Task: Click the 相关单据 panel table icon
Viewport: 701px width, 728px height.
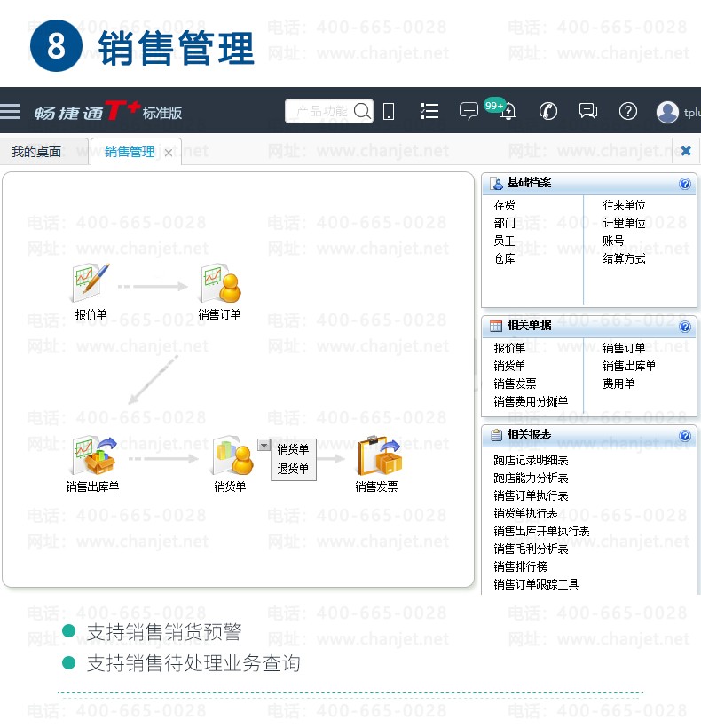Action: pyautogui.click(x=496, y=327)
